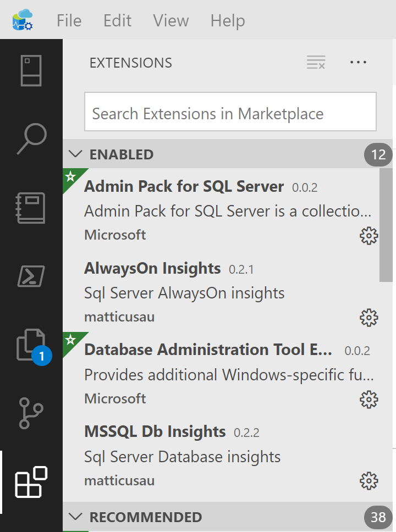Open the Notebooks view icon
396x532 pixels.
click(31, 207)
